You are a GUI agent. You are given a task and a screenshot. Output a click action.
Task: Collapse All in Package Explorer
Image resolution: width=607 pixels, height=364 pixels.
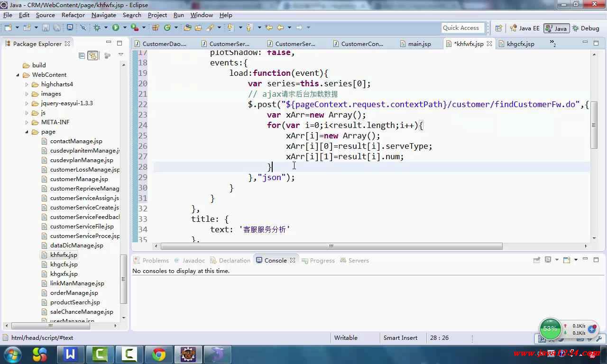(x=82, y=55)
